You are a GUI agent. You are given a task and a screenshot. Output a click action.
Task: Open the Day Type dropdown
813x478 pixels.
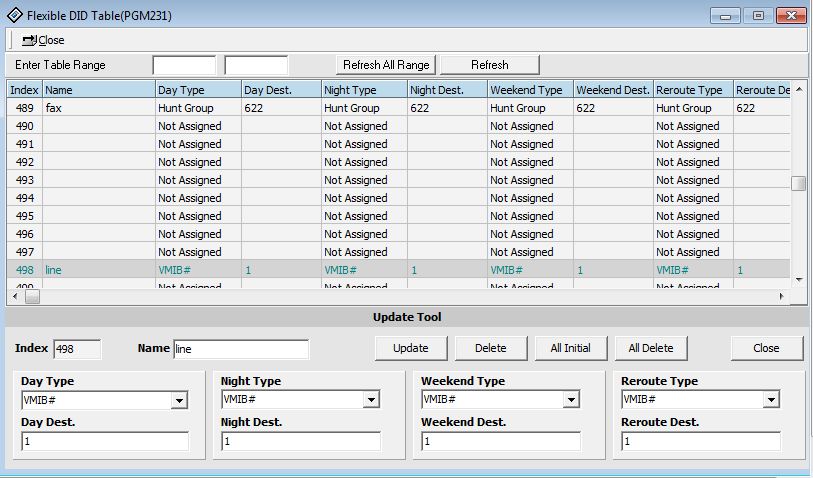point(179,400)
